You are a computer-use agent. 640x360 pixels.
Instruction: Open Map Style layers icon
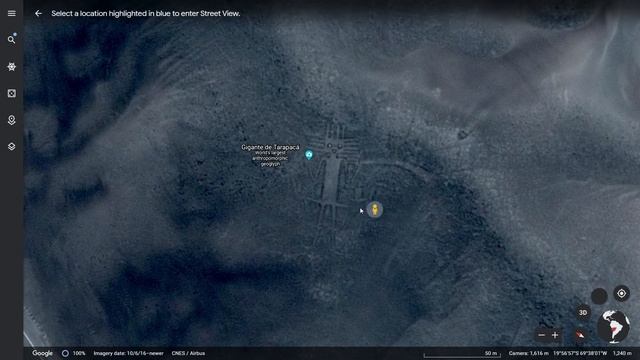pos(11,147)
